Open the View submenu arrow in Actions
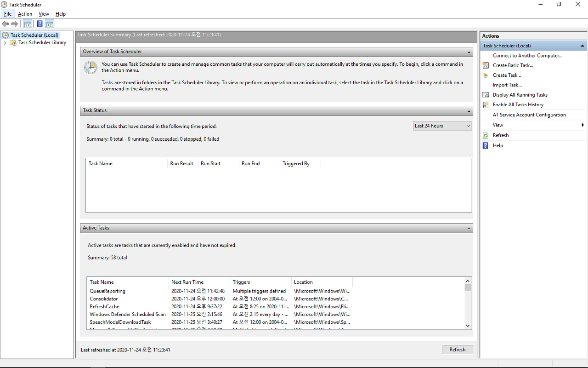Viewport: 588px width, 368px height. 582,125
